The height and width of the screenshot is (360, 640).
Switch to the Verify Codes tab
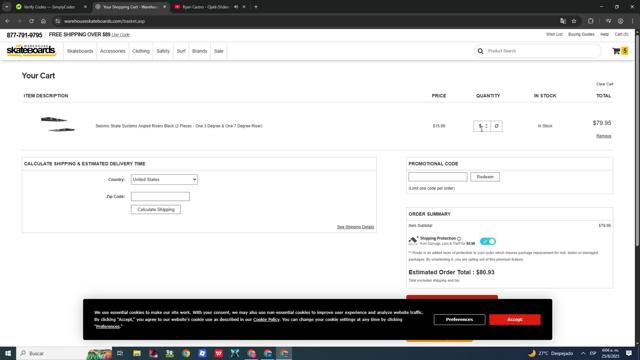click(50, 7)
